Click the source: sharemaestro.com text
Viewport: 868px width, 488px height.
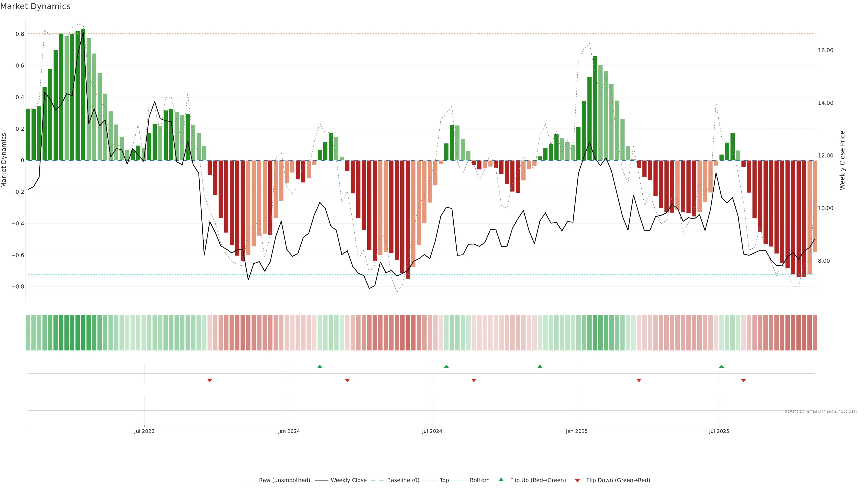click(821, 411)
